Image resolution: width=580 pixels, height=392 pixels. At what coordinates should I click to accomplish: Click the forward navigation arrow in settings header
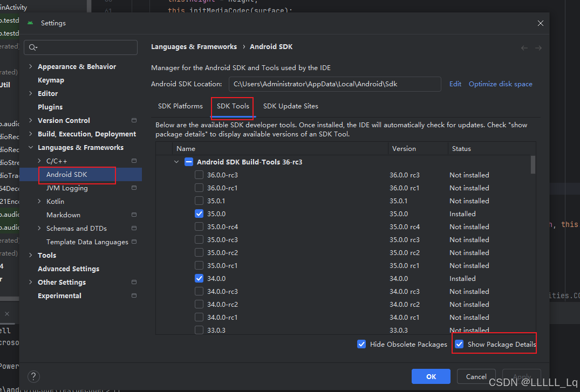pos(538,47)
